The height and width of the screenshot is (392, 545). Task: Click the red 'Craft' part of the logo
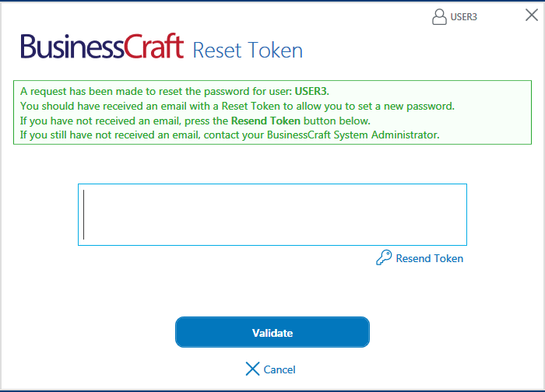click(154, 46)
